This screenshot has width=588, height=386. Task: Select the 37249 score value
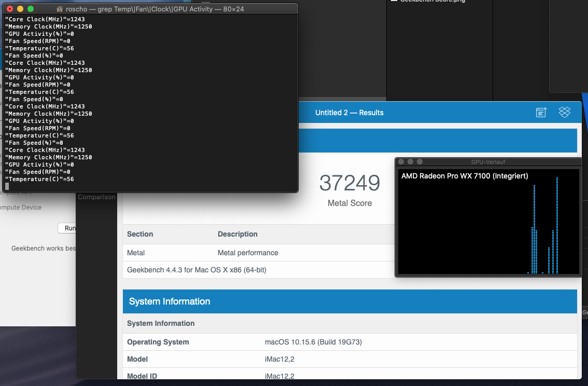tap(349, 183)
